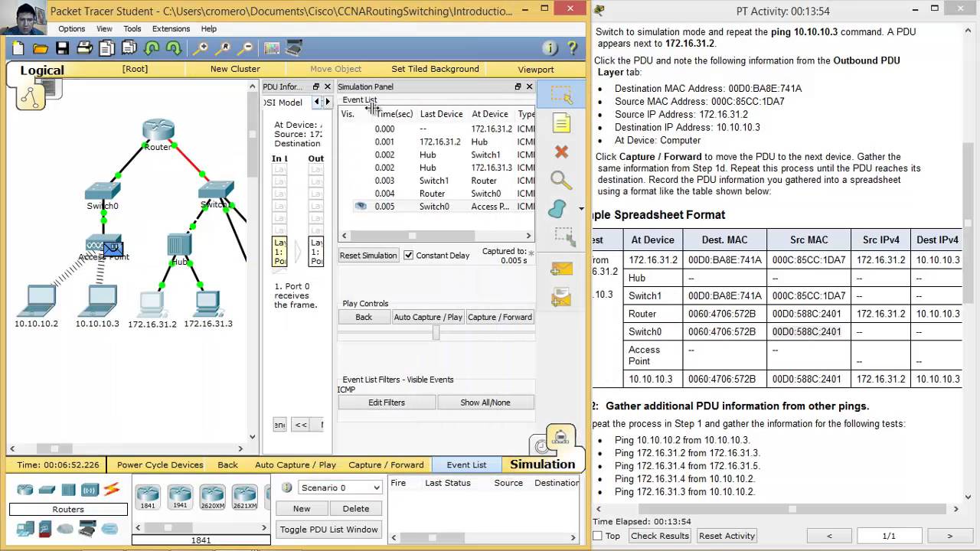Go to next page in PT Activity
Screen dimensions: 980x551
click(949, 536)
